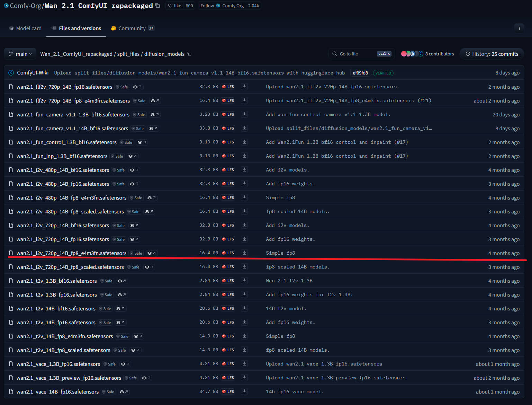Download wan2.1_i2v_480p_14B_fp8_e4m3fn.safetensors
Image resolution: width=532 pixels, height=405 pixels.
pos(244,197)
